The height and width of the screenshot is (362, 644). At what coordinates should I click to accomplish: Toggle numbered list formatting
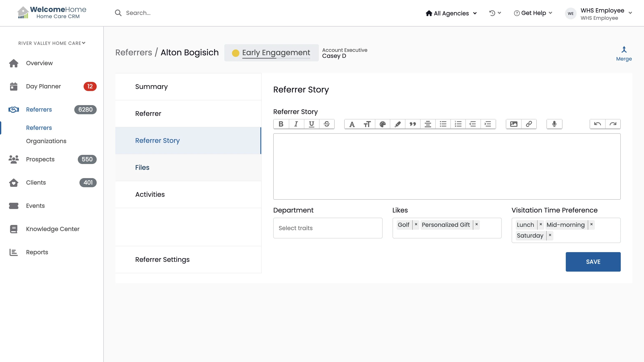[x=458, y=124]
